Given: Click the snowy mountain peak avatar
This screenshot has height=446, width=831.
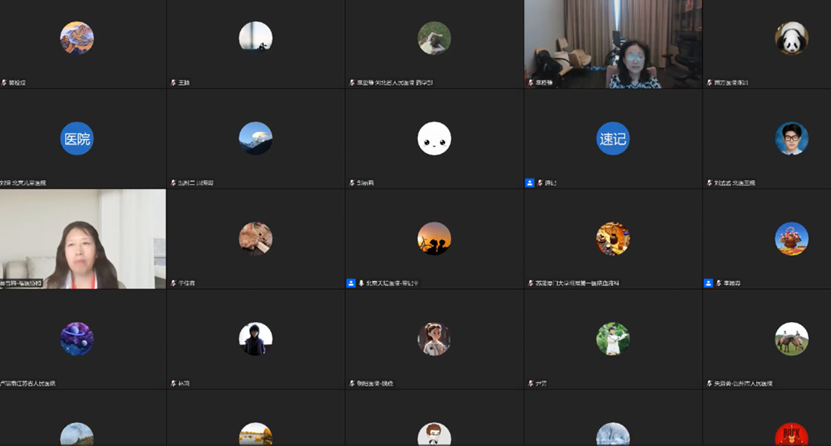Looking at the screenshot, I should point(255,139).
